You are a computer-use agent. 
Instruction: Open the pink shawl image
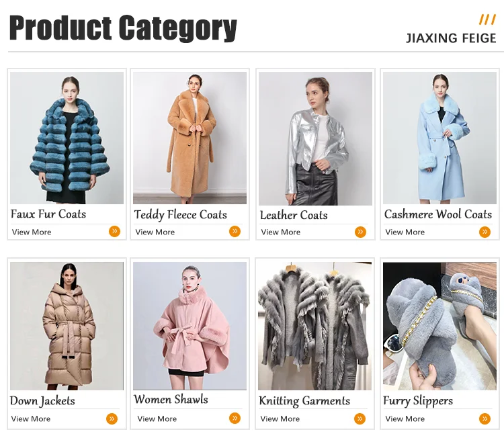190,326
